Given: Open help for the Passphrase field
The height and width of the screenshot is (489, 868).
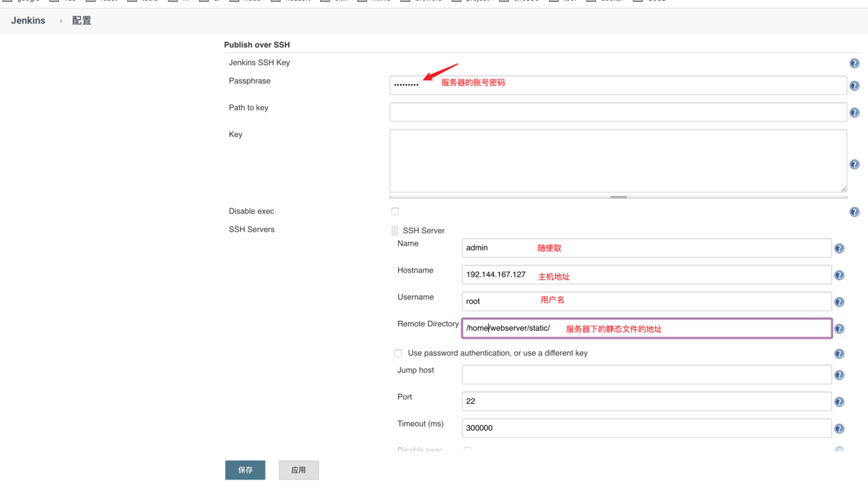Looking at the screenshot, I should click(854, 85).
